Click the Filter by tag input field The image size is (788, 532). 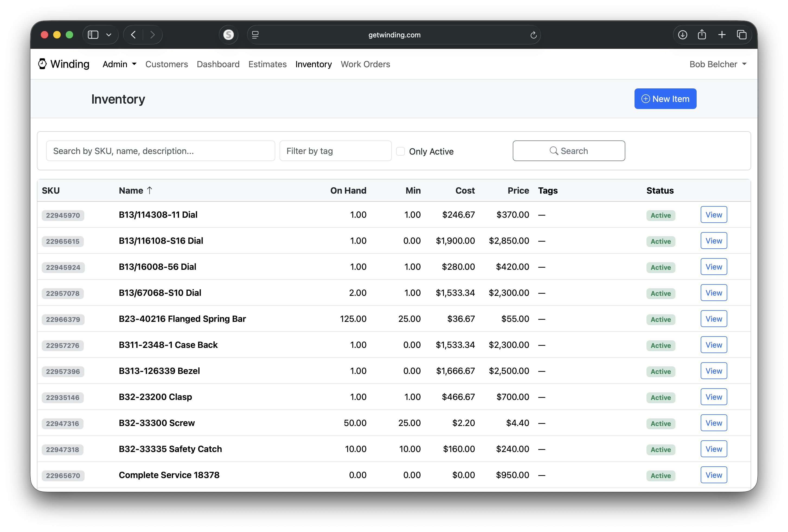click(335, 150)
